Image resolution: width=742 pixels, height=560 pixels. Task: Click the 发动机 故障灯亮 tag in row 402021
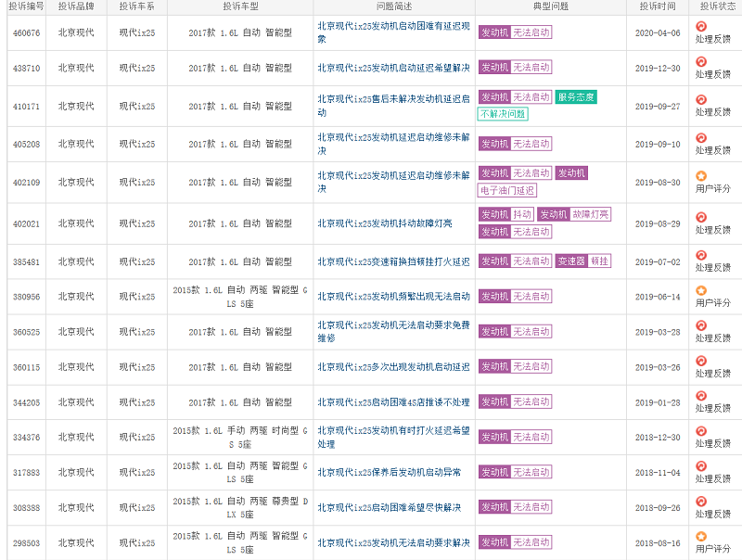point(574,214)
